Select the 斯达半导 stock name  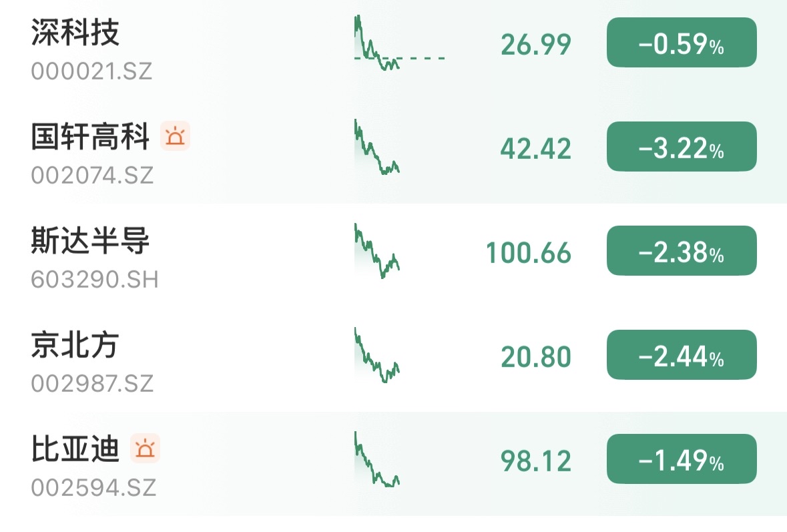pyautogui.click(x=90, y=241)
